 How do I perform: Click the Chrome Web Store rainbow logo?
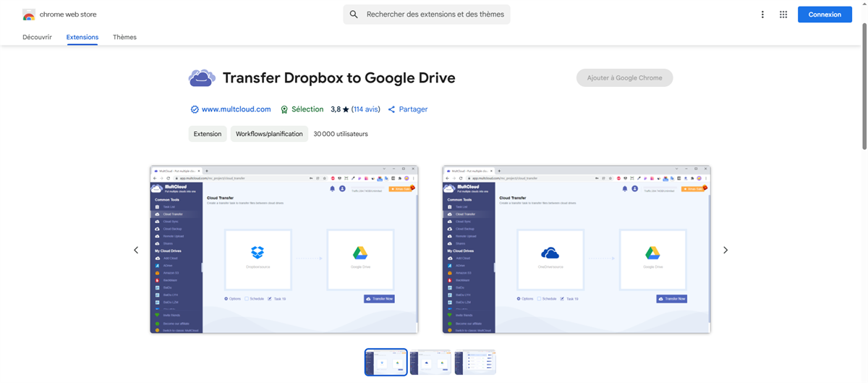[29, 14]
